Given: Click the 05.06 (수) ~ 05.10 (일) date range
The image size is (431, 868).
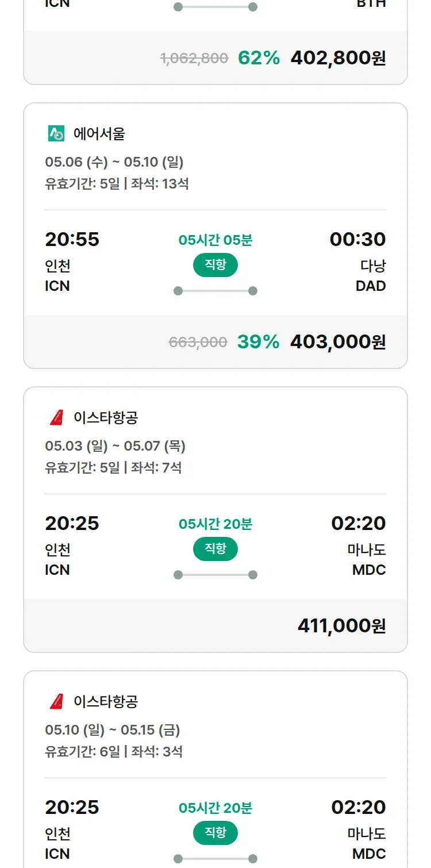Looking at the screenshot, I should tap(114, 162).
